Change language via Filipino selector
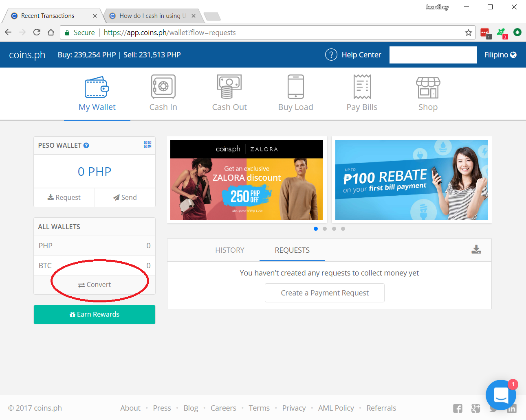The width and height of the screenshot is (526, 420). tap(500, 55)
